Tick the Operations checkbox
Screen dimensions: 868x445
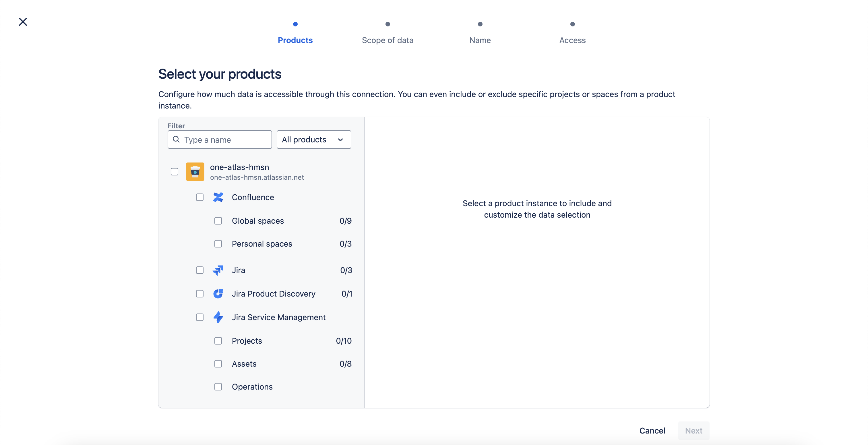click(x=218, y=387)
